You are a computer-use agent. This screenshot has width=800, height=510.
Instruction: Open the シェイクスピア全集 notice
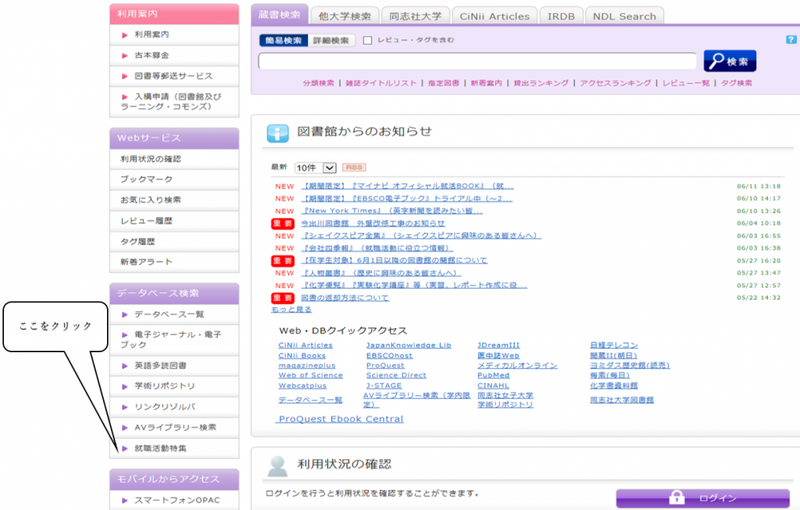tap(421, 236)
